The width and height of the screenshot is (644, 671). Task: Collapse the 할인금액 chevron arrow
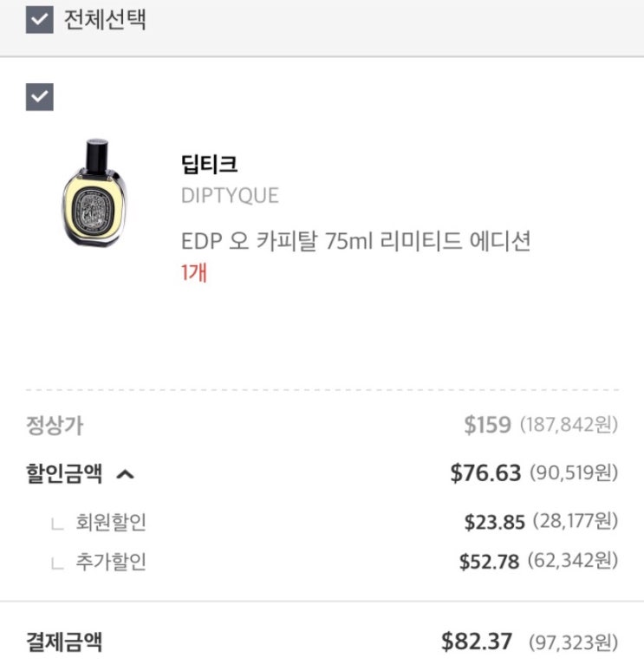(x=125, y=473)
